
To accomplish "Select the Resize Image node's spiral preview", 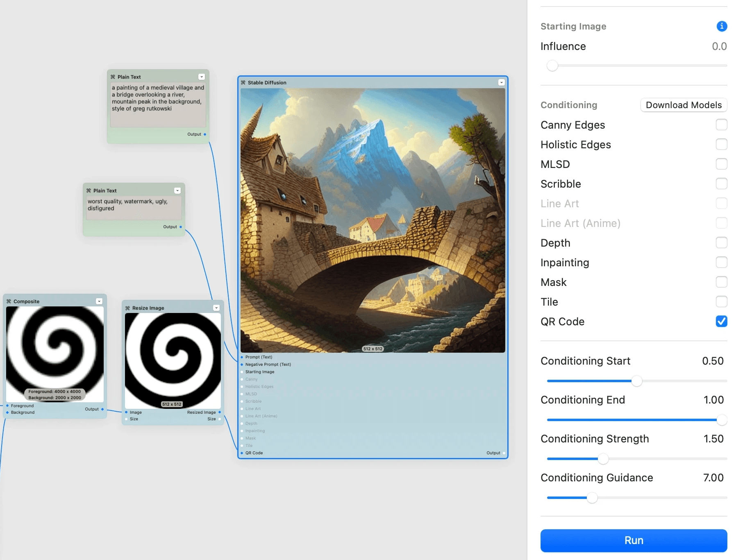I will pos(173,361).
